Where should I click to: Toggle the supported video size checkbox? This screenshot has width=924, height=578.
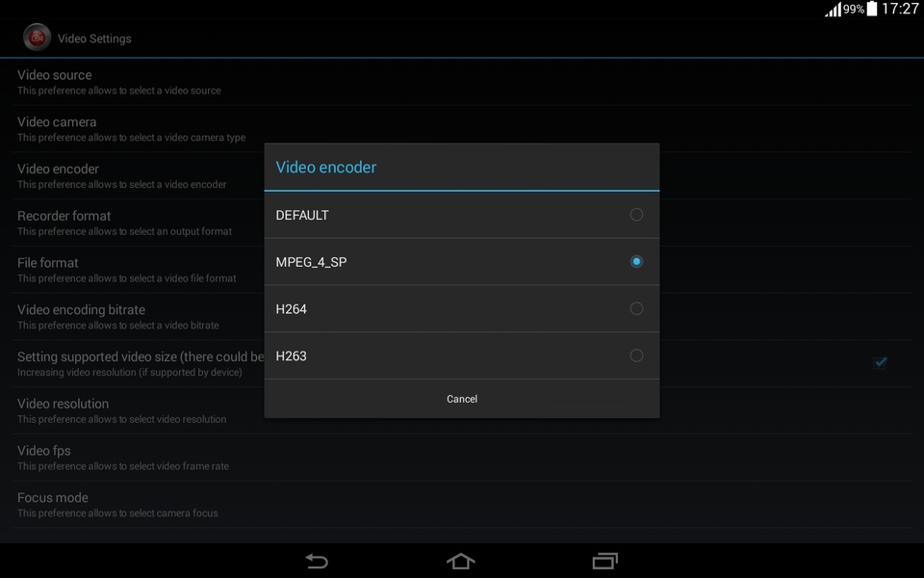point(880,363)
